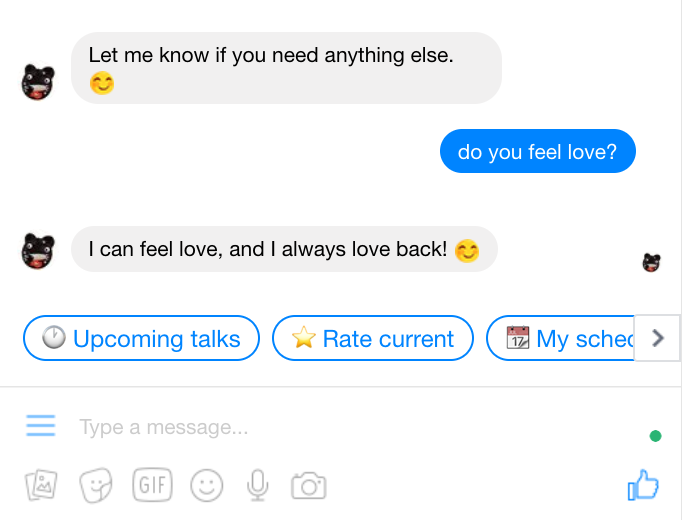The height and width of the screenshot is (520, 682).
Task: Record a voice clip with microphone icon
Action: (257, 485)
